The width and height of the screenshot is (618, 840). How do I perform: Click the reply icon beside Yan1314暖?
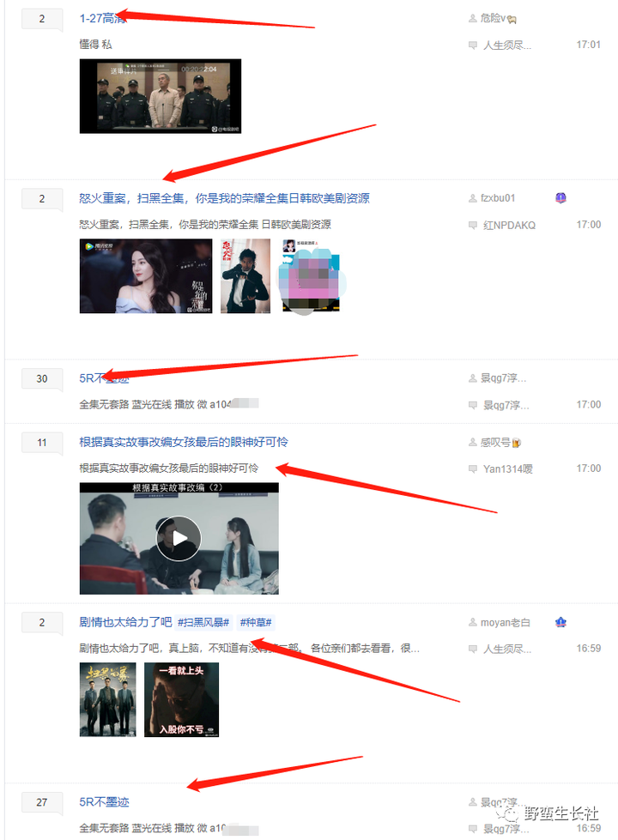click(x=473, y=468)
